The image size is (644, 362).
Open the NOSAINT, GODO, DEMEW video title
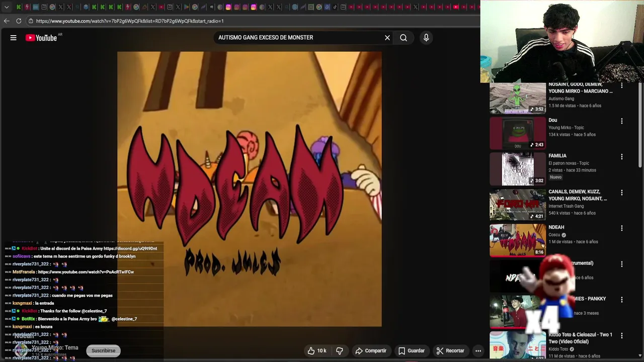[581, 88]
